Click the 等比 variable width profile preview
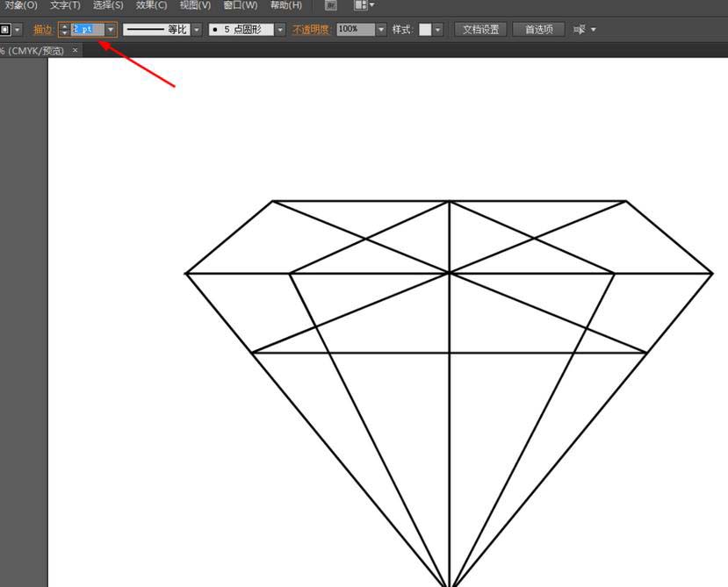 click(x=156, y=30)
